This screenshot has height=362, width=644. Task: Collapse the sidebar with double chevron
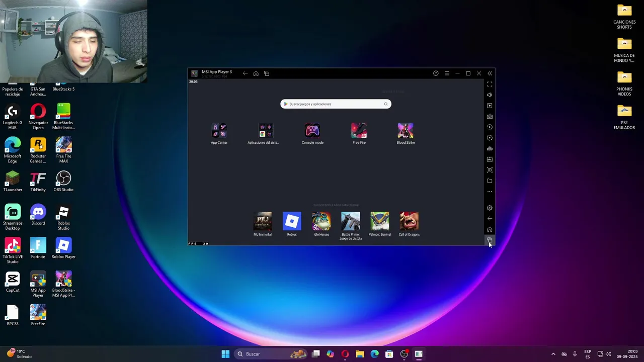coord(490,73)
